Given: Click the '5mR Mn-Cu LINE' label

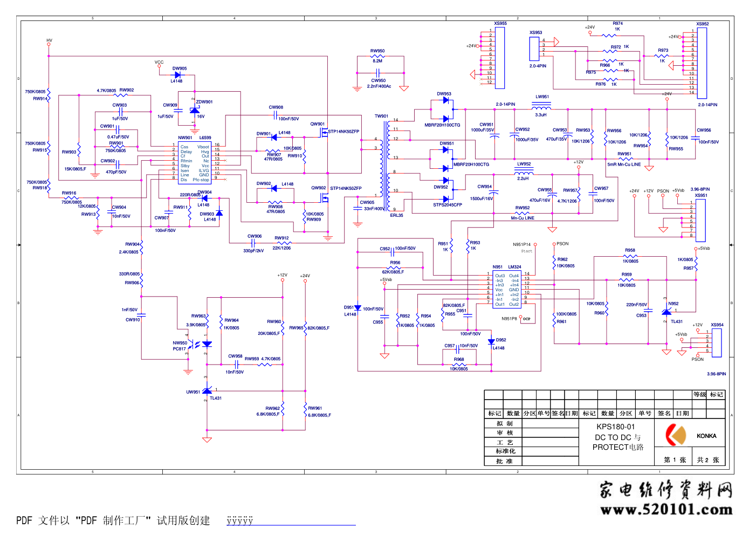Looking at the screenshot, I should tap(624, 164).
